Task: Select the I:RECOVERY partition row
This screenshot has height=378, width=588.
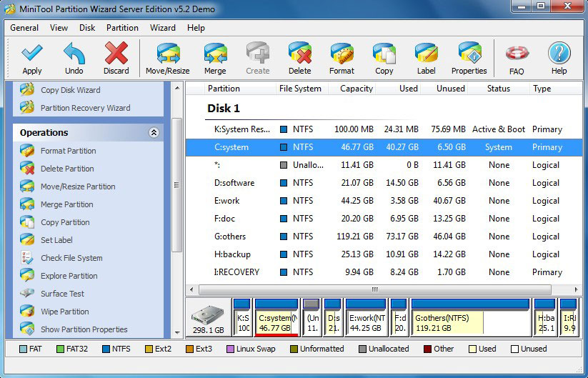Action: pos(384,272)
